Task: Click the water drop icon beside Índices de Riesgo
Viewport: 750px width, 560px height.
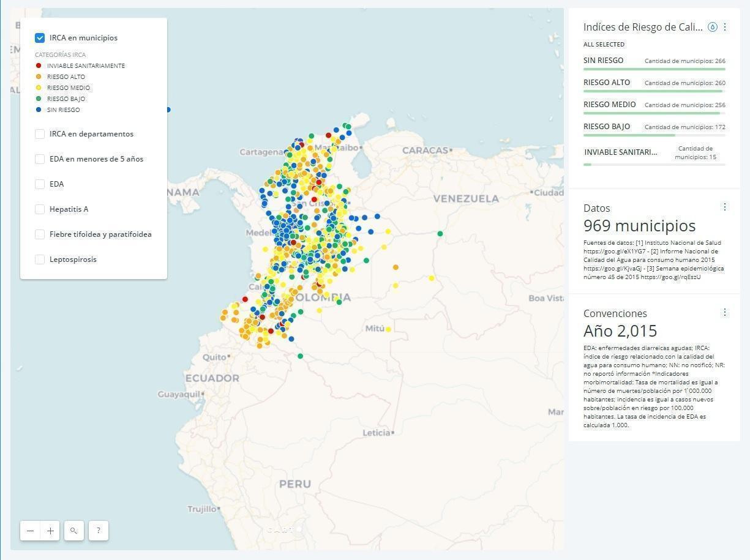Action: click(712, 27)
